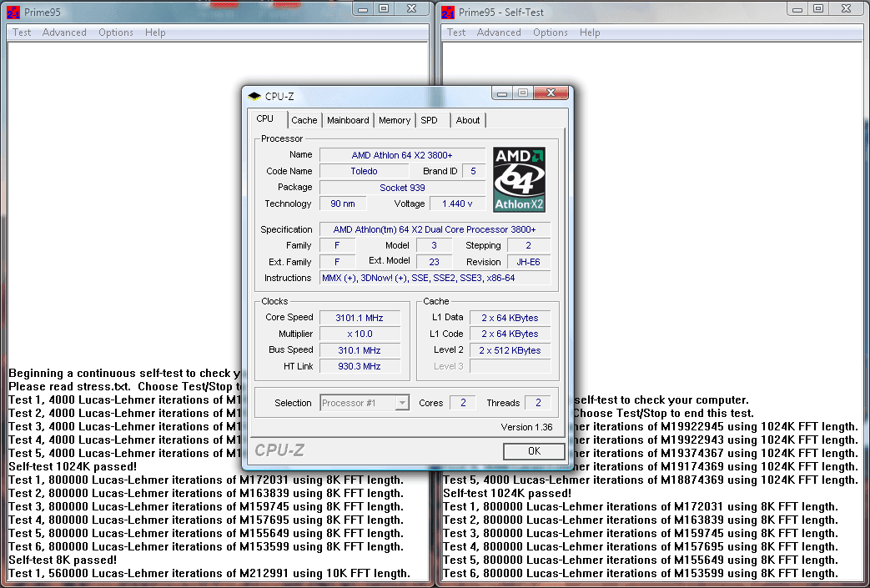The image size is (870, 588).
Task: Click the Prime95 icon in left window title bar
Action: [x=13, y=12]
